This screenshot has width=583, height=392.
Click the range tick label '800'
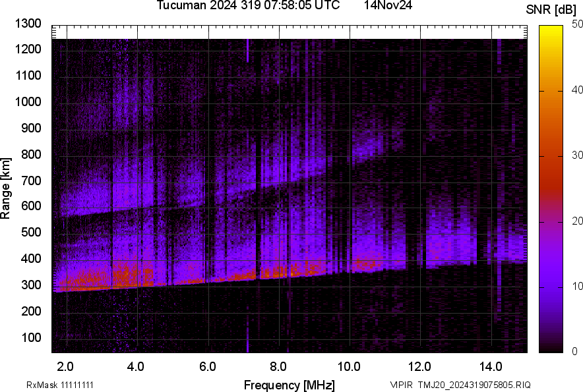pyautogui.click(x=31, y=154)
